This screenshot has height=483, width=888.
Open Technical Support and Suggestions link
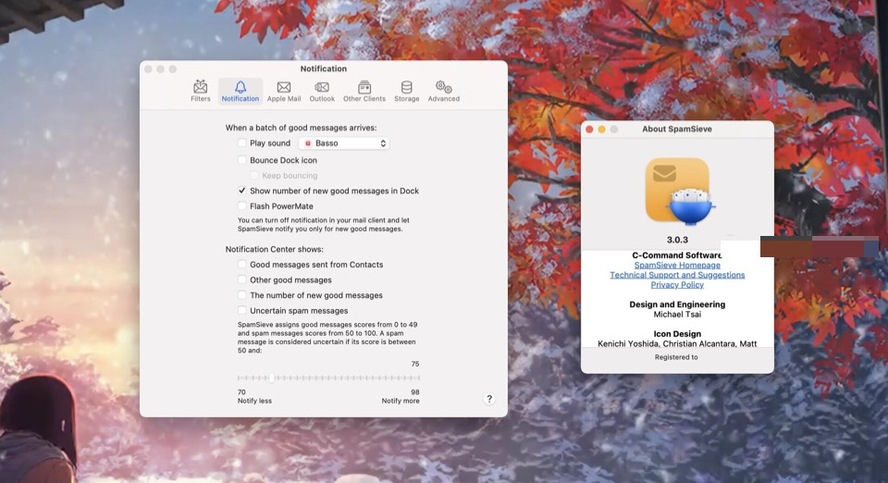click(x=677, y=275)
